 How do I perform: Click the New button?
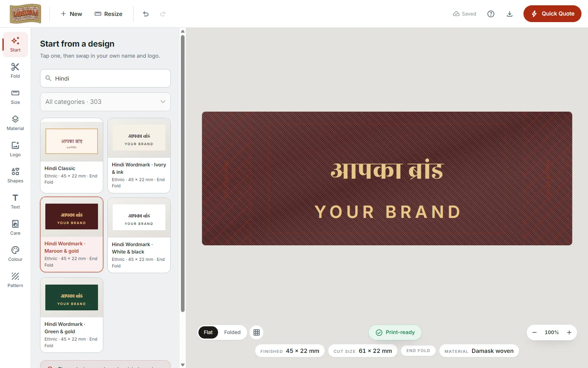[x=71, y=14]
